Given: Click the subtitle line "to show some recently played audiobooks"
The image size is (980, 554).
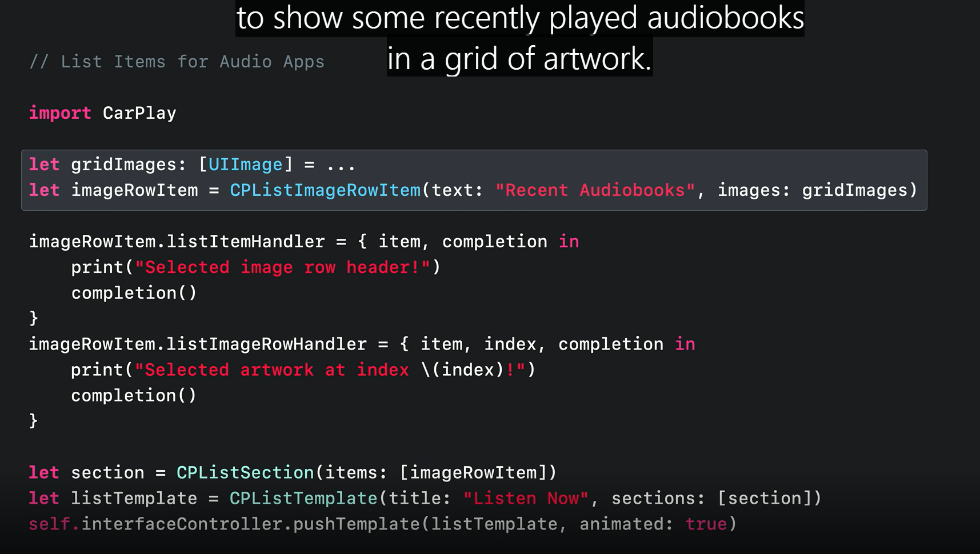Looking at the screenshot, I should click(520, 18).
